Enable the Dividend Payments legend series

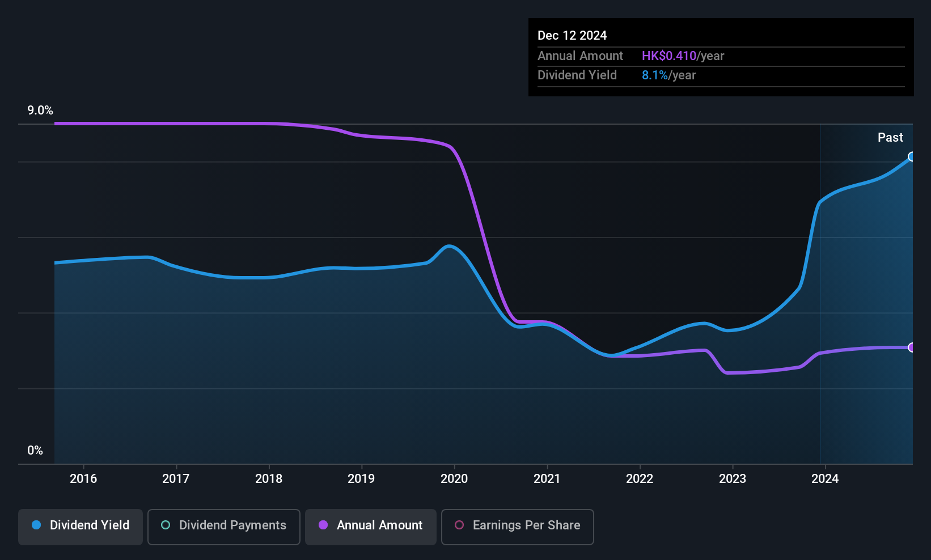point(224,525)
